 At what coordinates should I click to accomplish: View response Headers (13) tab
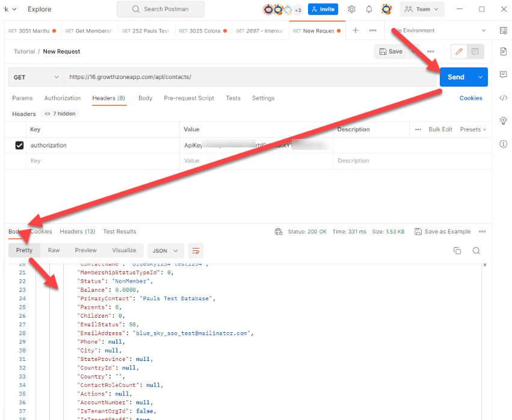coord(78,232)
